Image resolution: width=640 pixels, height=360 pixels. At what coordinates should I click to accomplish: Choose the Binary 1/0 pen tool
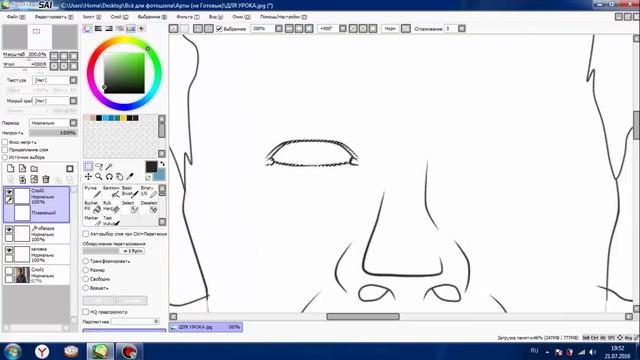pos(149,191)
